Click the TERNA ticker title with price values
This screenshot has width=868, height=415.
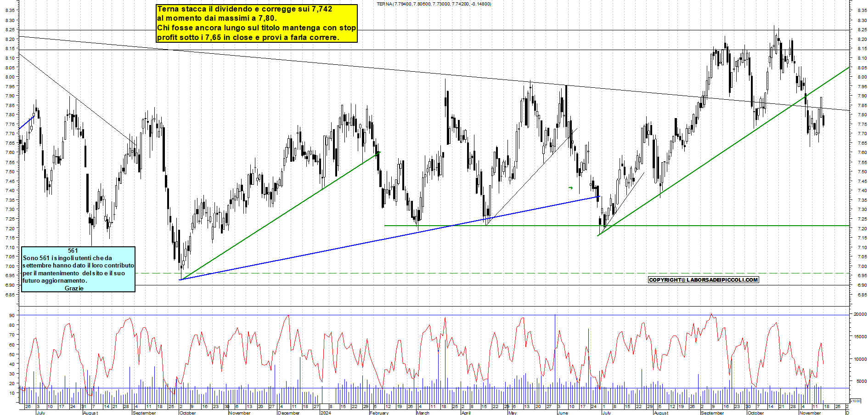(x=434, y=4)
